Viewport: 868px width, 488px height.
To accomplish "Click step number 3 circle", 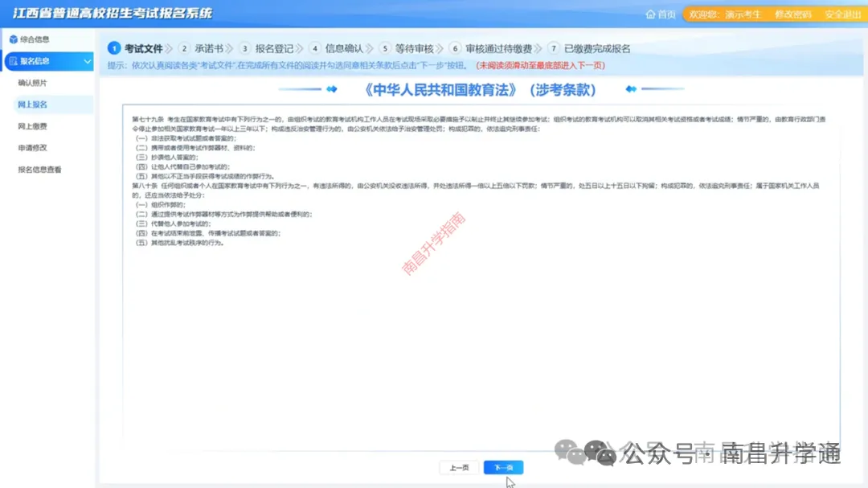I will click(x=244, y=49).
